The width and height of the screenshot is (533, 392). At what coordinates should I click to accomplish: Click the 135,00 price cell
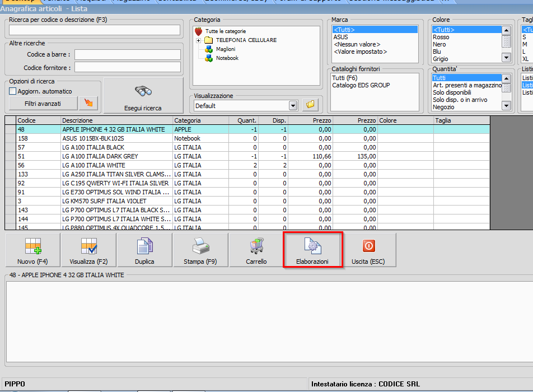355,156
